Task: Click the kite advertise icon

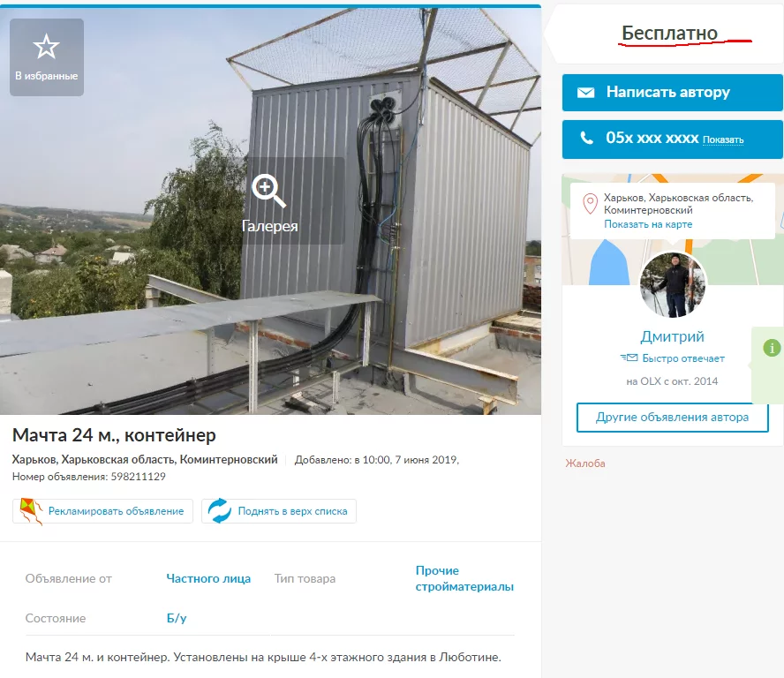Action: tap(31, 511)
